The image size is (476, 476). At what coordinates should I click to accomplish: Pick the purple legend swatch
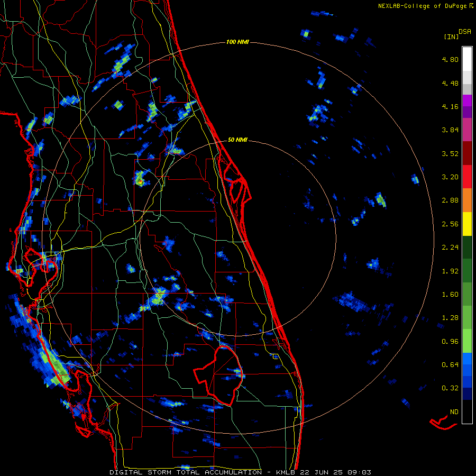(467, 112)
